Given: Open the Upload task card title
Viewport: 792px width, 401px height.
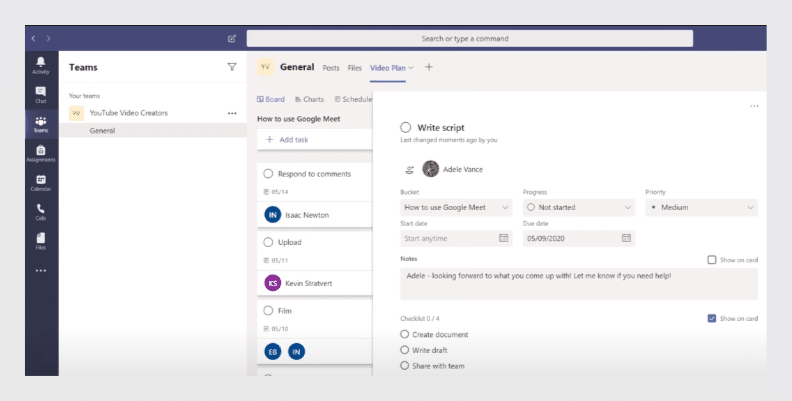Looking at the screenshot, I should (289, 242).
